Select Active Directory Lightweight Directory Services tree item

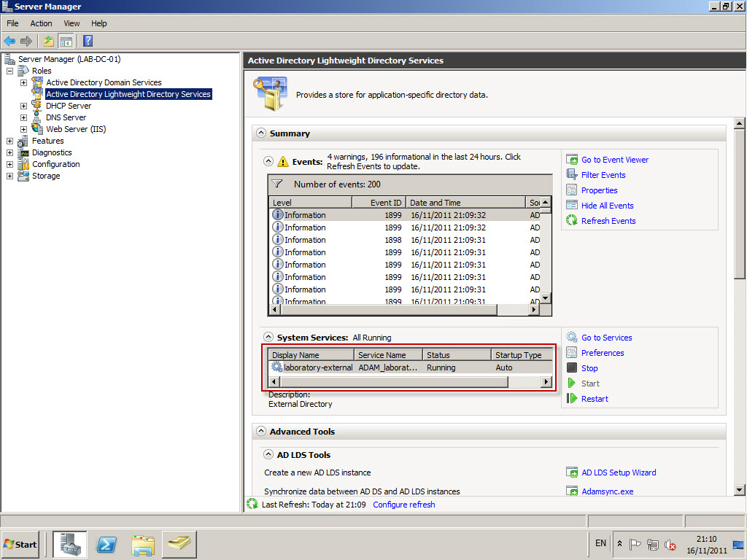(128, 94)
